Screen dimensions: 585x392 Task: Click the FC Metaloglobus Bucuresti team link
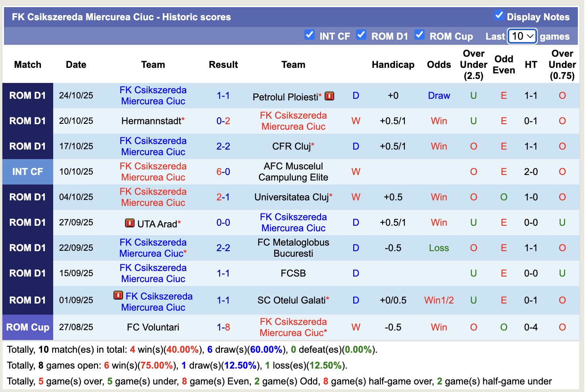click(293, 248)
